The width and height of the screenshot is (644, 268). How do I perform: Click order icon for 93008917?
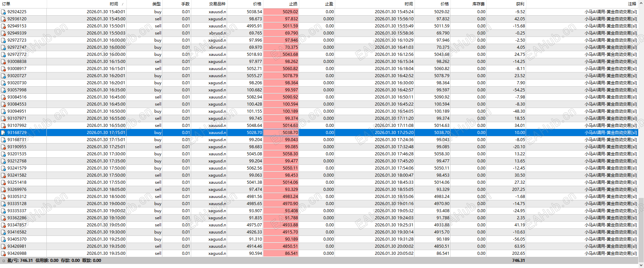point(3,69)
